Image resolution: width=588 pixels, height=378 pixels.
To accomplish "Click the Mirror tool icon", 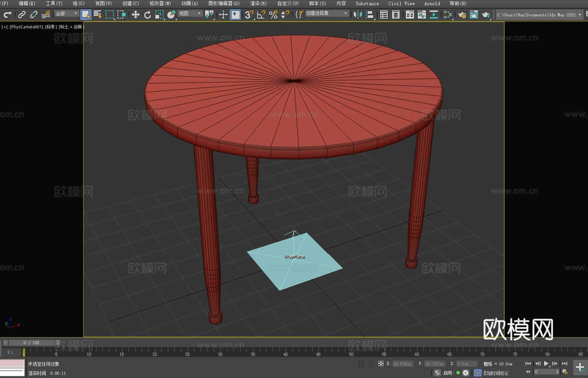I will click(358, 14).
